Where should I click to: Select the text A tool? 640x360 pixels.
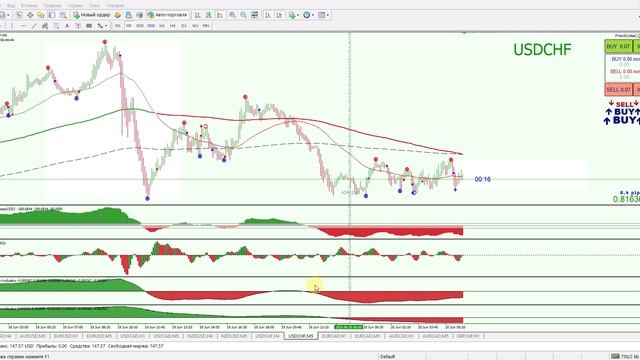click(x=67, y=26)
